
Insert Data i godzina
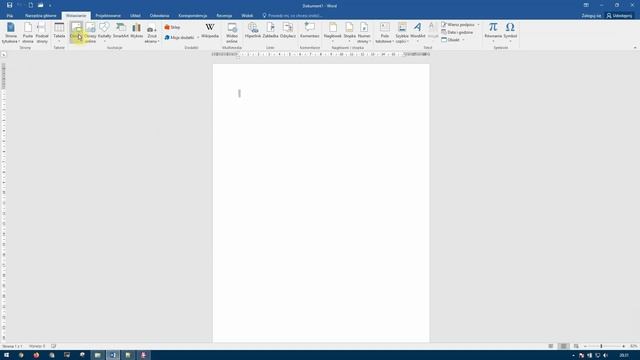click(457, 32)
